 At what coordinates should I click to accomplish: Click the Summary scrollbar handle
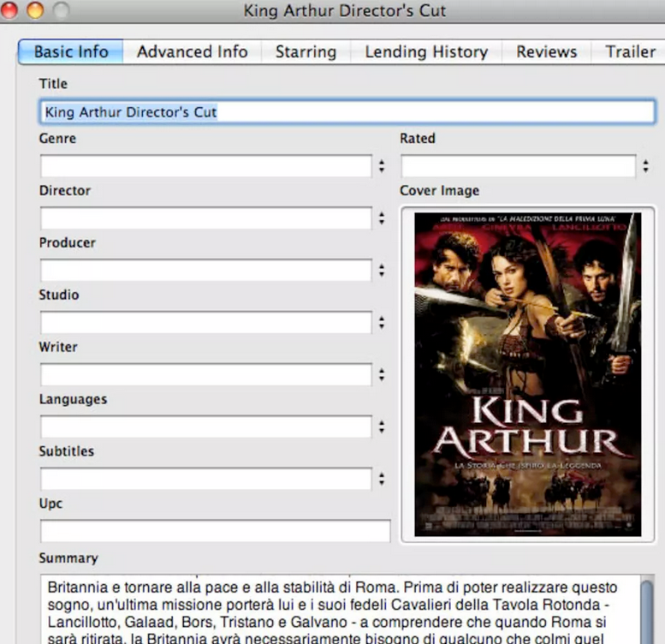(x=647, y=611)
